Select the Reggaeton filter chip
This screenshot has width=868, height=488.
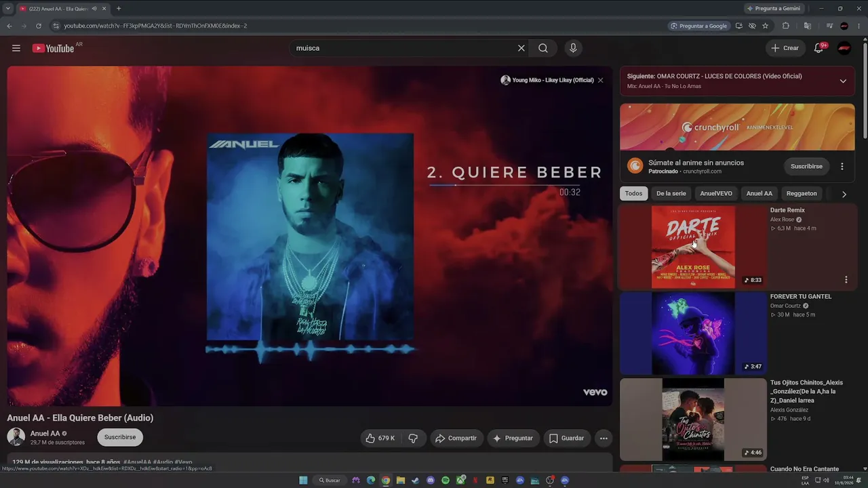(x=802, y=193)
